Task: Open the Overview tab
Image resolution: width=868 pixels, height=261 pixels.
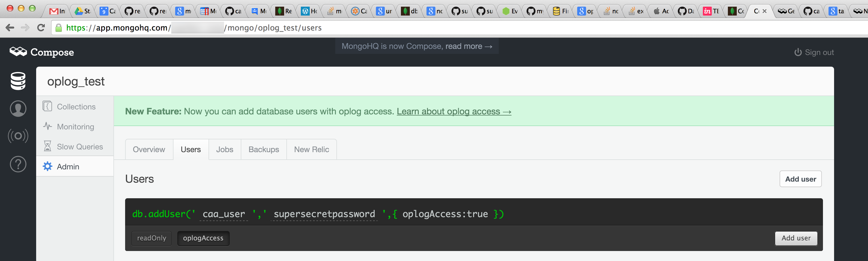Action: [149, 149]
